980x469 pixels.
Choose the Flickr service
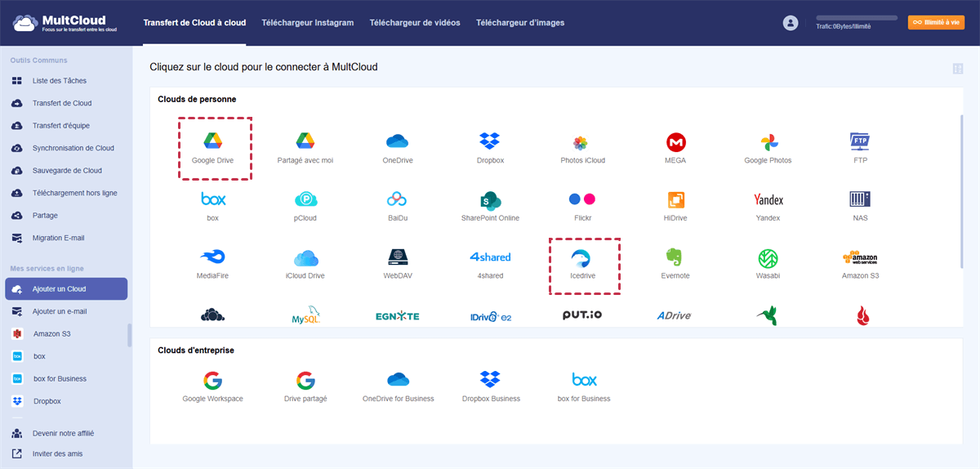click(x=582, y=206)
